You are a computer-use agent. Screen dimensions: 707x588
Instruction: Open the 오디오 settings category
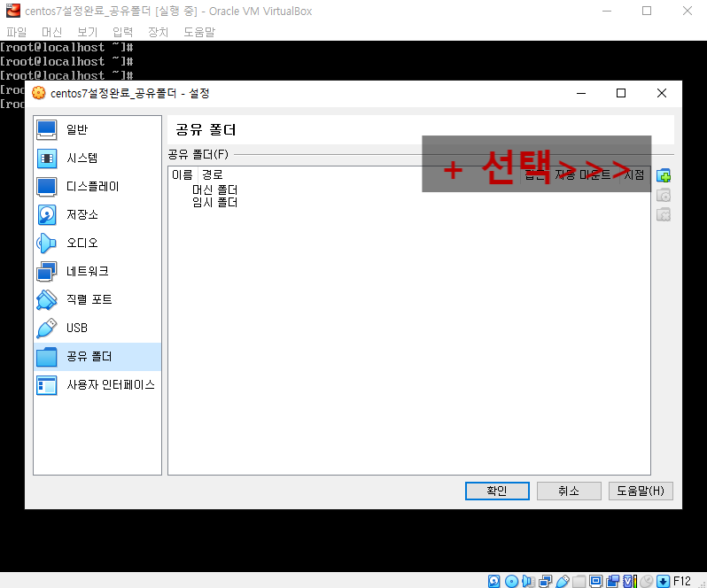click(97, 244)
